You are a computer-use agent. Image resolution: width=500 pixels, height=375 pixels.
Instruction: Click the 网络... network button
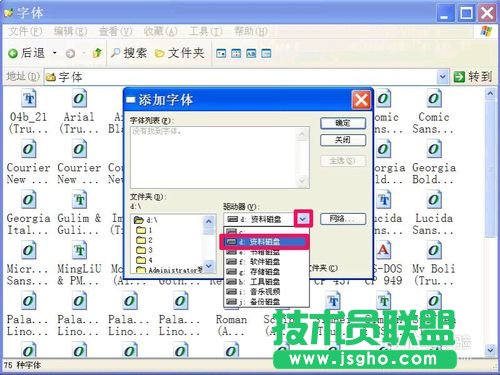(343, 219)
